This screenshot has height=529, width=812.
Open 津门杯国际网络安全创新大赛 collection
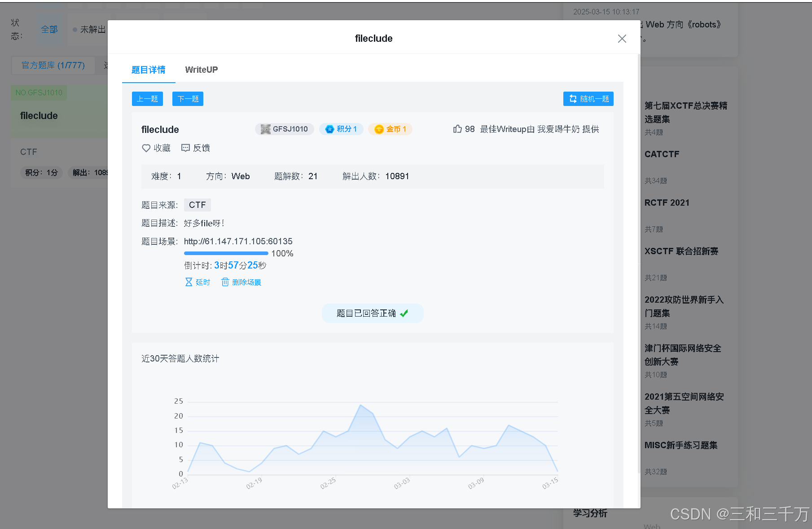683,355
